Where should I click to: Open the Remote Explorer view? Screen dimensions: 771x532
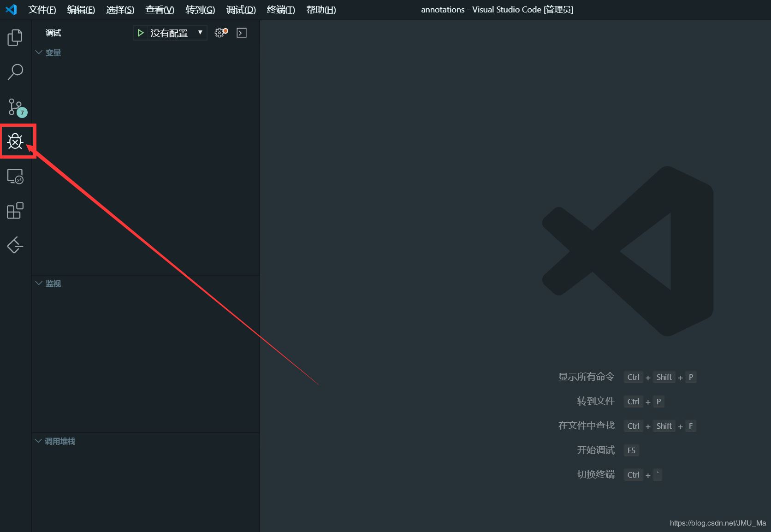pyautogui.click(x=15, y=176)
